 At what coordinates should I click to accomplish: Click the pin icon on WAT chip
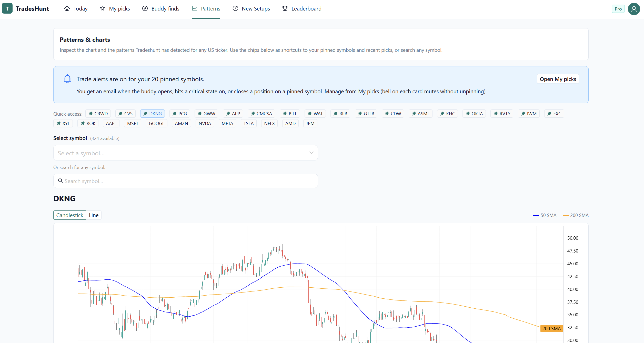(x=310, y=114)
